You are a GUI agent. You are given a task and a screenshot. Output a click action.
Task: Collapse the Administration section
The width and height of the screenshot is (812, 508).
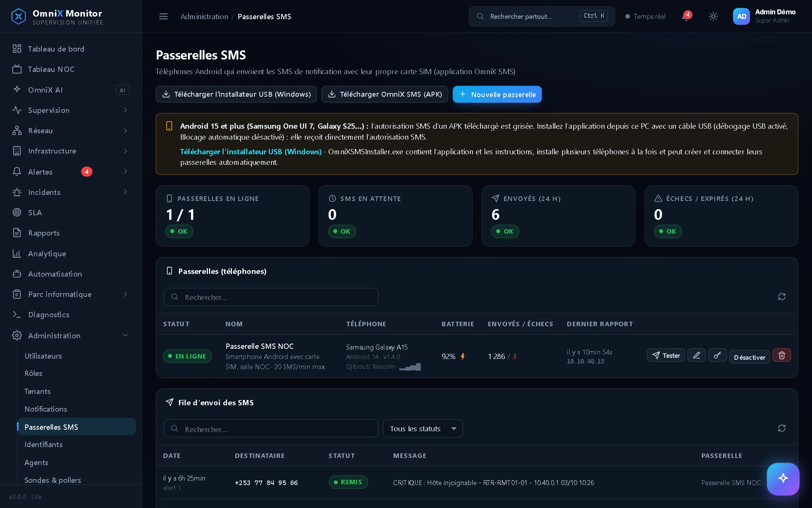pyautogui.click(x=71, y=335)
